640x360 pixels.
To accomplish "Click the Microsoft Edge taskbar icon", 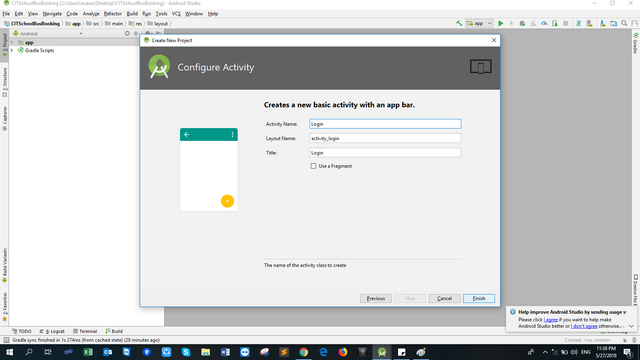I will (x=323, y=352).
